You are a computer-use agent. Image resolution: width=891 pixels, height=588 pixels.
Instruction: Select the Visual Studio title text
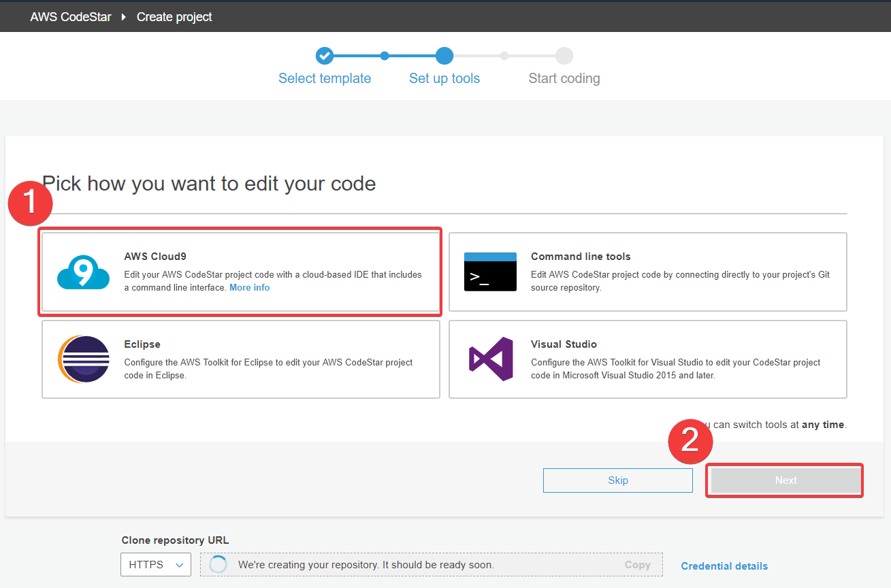(x=564, y=344)
